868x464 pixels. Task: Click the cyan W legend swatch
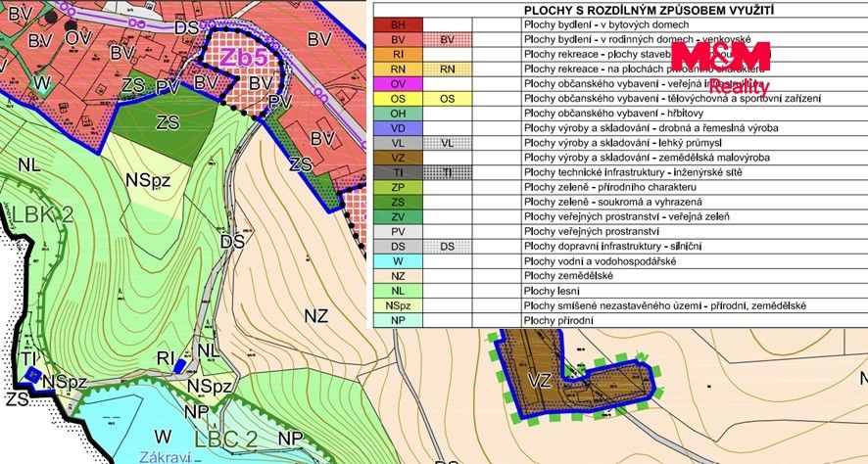coord(398,261)
